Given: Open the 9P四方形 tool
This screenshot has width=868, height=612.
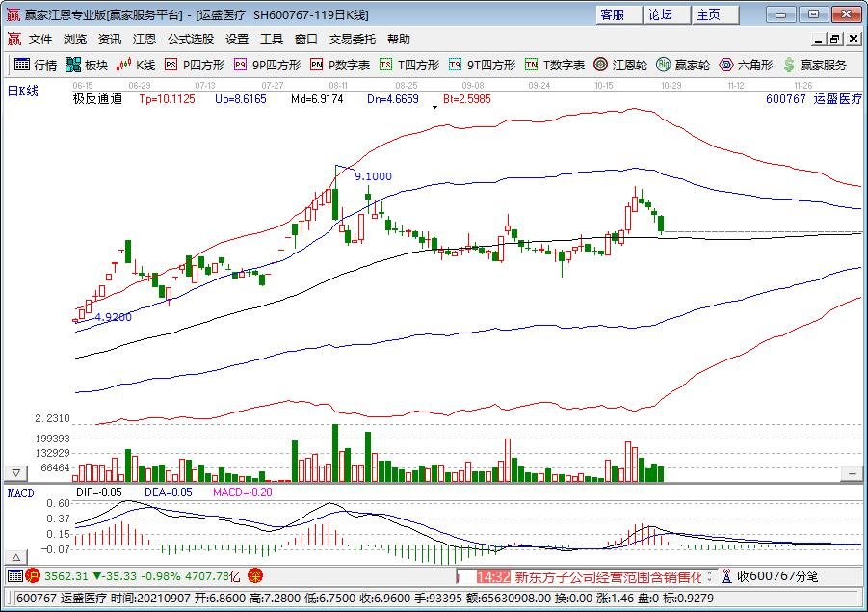Looking at the screenshot, I should click(268, 66).
